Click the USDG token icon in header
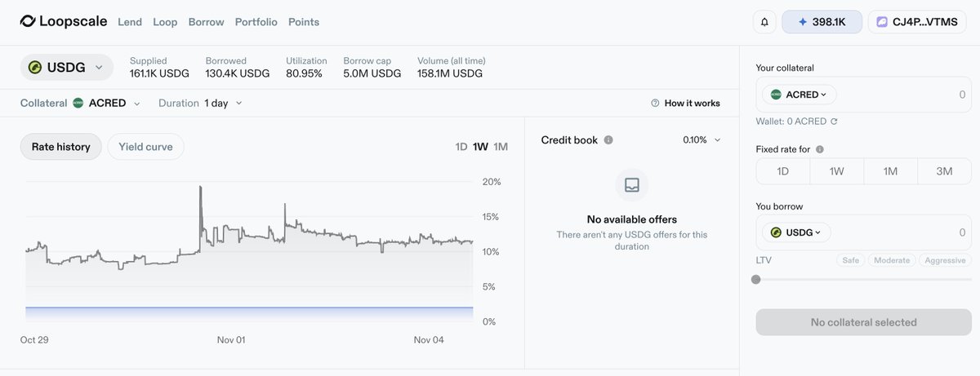980x376 pixels. (35, 68)
